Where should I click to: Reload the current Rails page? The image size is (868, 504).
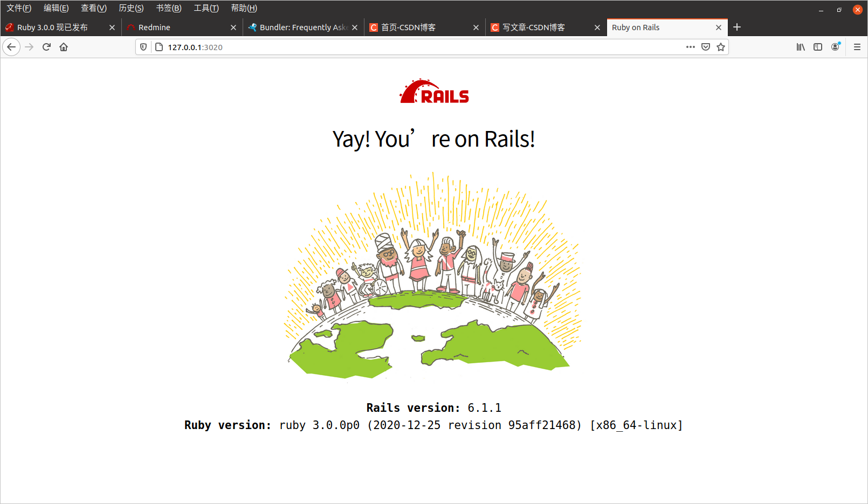(46, 47)
